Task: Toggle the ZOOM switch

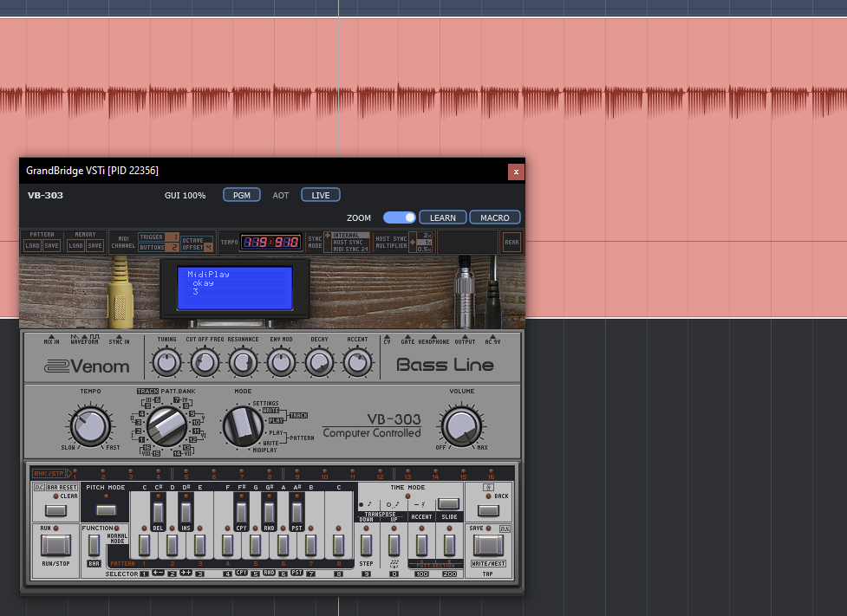Action: pos(399,217)
